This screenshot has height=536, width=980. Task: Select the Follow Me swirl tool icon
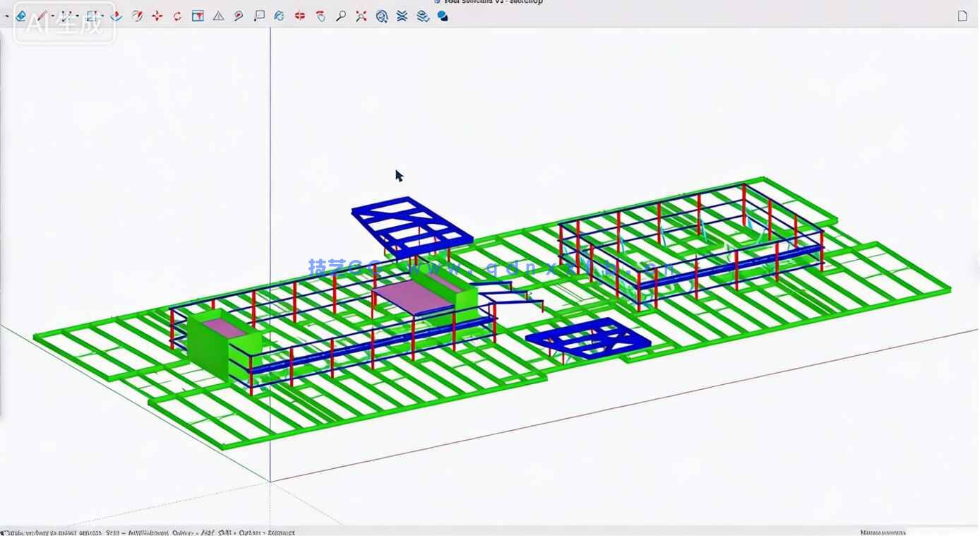pos(138,16)
